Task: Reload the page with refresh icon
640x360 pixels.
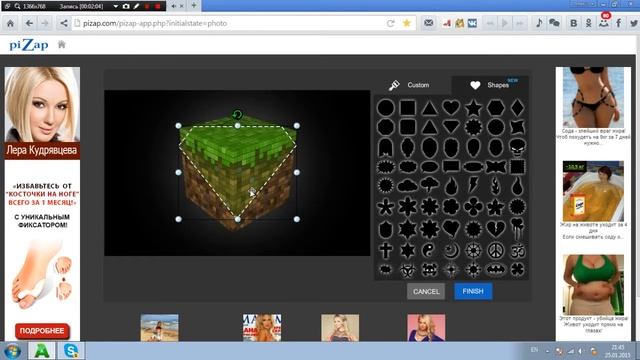Action: click(391, 23)
